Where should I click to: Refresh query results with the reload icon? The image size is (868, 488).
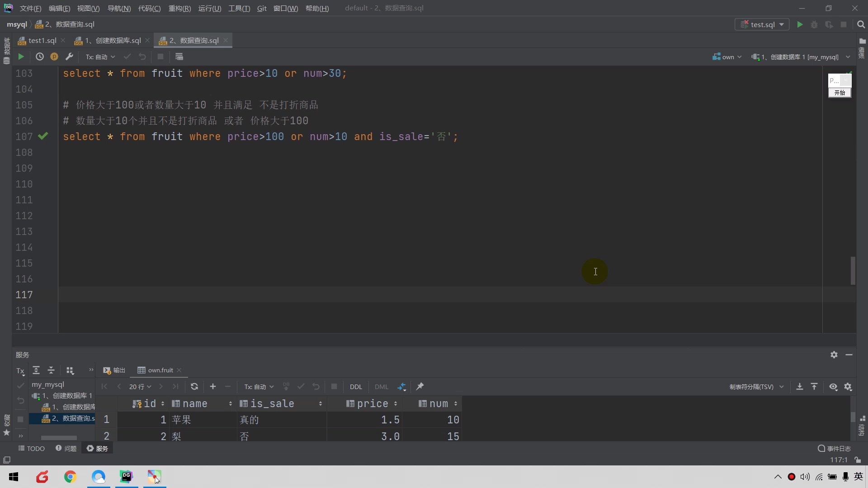tap(194, 387)
